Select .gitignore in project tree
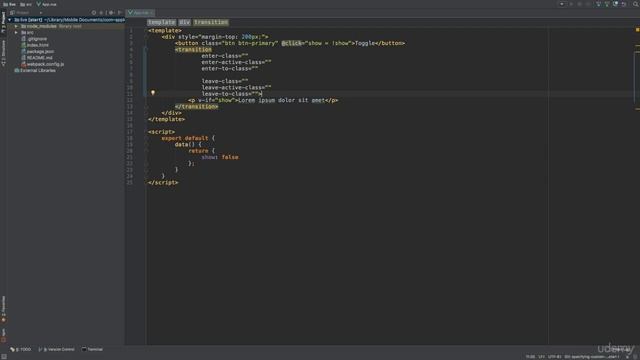640x360 pixels. tap(34, 39)
